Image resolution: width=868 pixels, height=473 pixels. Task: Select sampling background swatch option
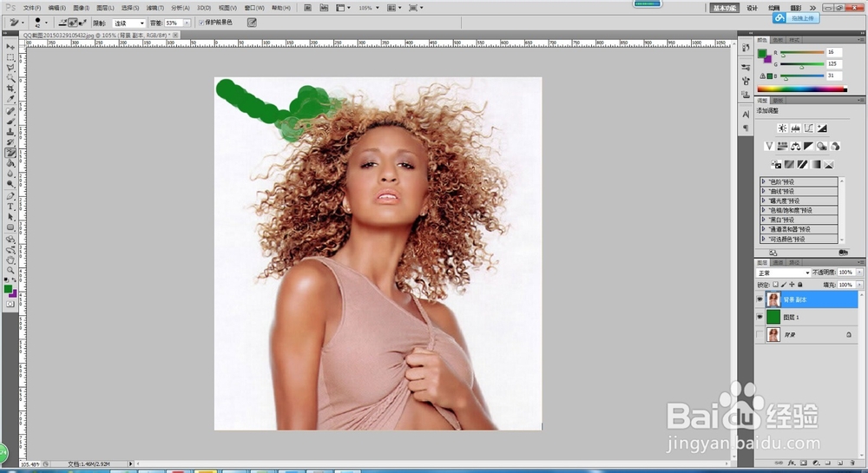82,23
